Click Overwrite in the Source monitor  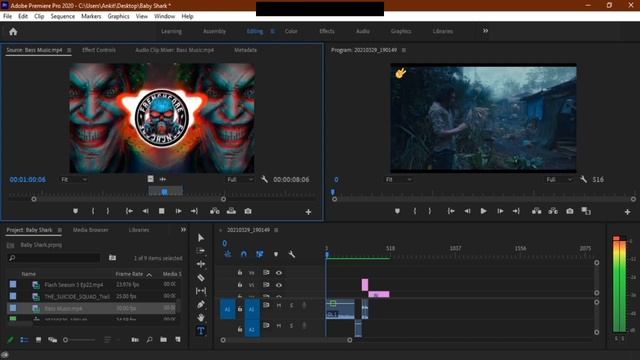231,211
